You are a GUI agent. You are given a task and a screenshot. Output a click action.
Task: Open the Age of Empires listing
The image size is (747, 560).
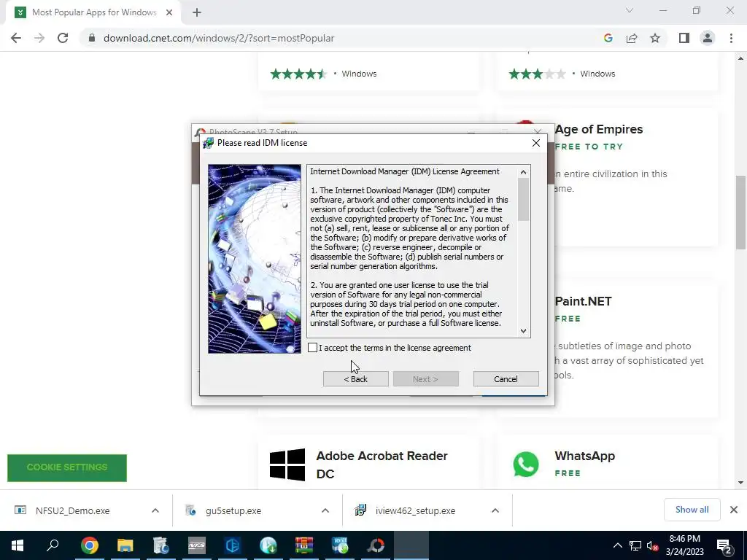599,130
